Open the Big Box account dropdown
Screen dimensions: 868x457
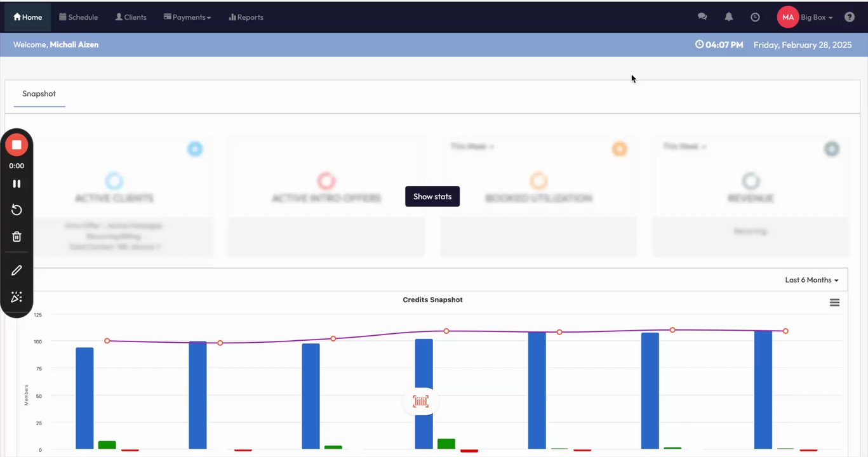[816, 17]
